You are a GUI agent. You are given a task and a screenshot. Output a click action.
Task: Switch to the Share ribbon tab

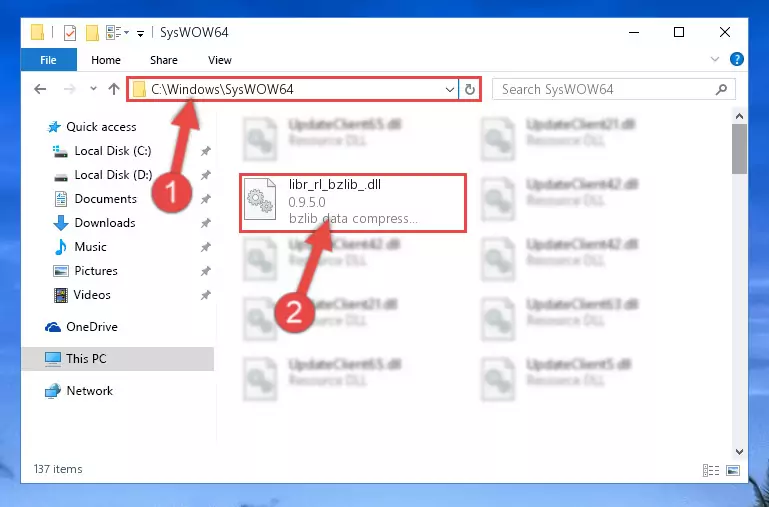coord(164,60)
